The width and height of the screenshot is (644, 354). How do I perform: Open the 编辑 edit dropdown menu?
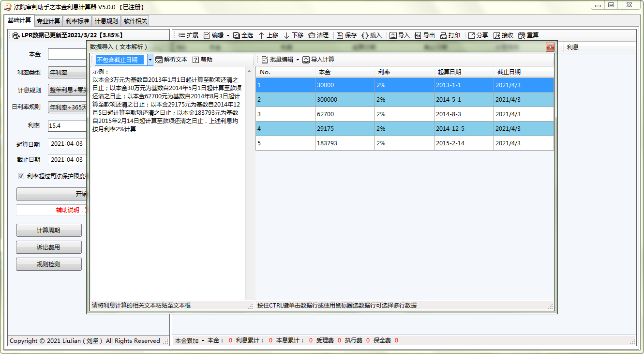(228, 35)
